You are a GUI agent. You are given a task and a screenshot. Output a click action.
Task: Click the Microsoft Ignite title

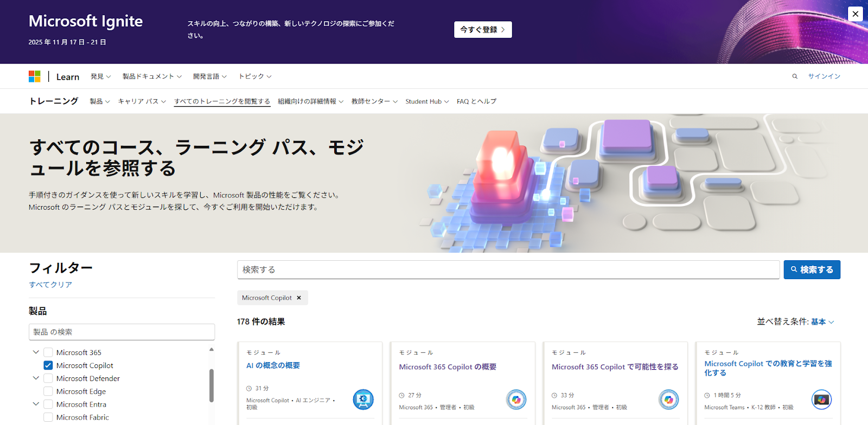86,21
